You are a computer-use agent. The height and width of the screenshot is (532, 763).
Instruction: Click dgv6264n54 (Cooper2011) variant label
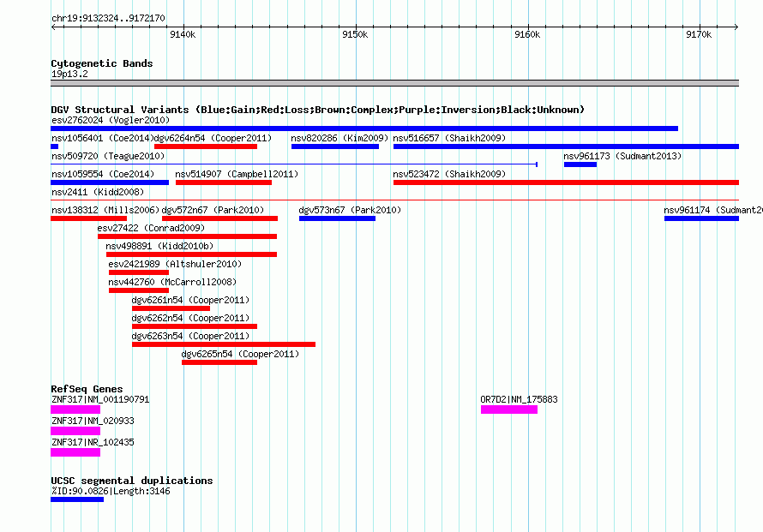pyautogui.click(x=213, y=138)
